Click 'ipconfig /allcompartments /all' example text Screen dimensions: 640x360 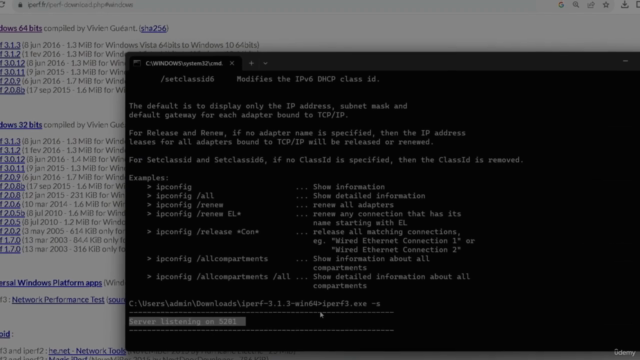(223, 277)
